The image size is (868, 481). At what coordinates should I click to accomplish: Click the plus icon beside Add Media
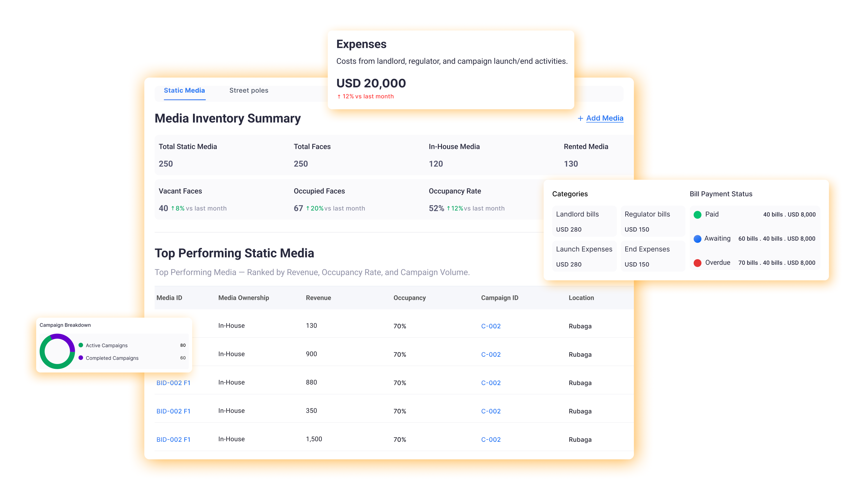point(580,118)
